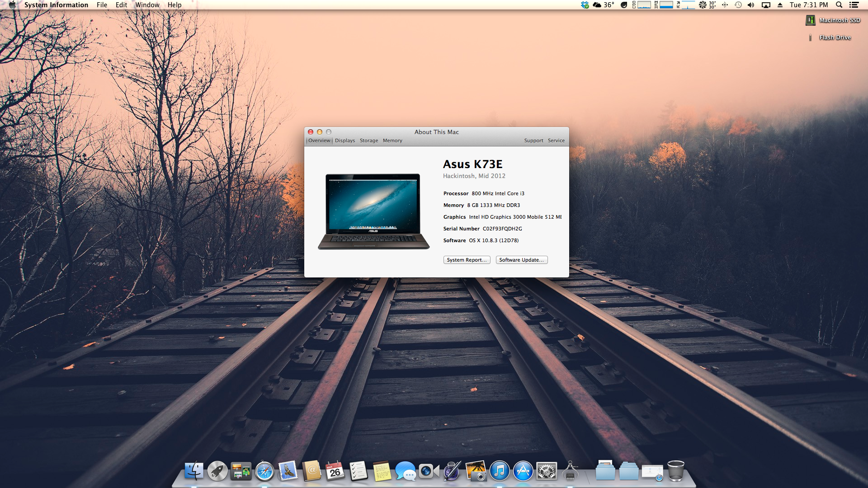Open System Preferences gear in the dock
Image resolution: width=868 pixels, height=488 pixels.
(x=547, y=471)
